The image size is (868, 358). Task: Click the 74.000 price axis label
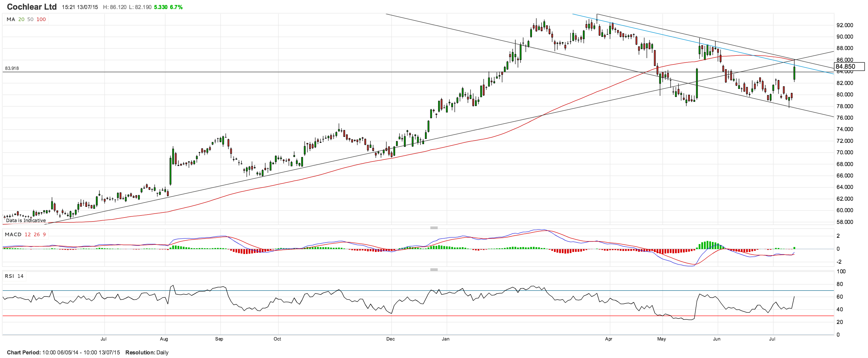coord(845,129)
